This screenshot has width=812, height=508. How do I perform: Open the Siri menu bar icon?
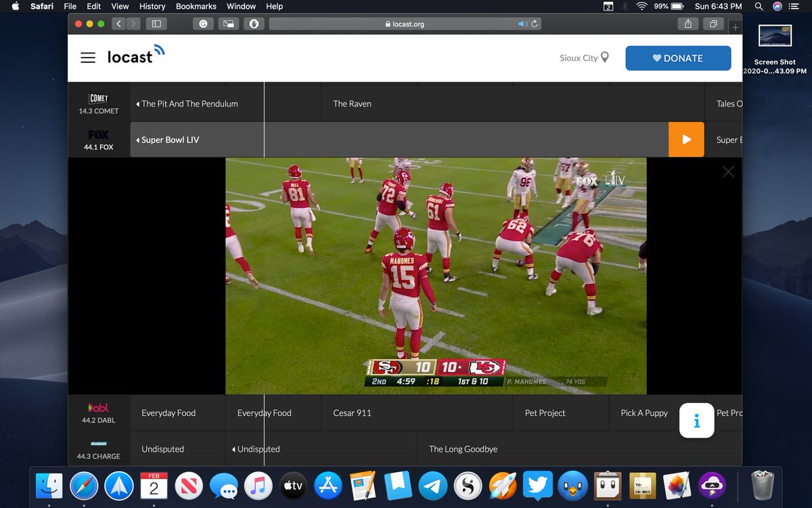777,6
